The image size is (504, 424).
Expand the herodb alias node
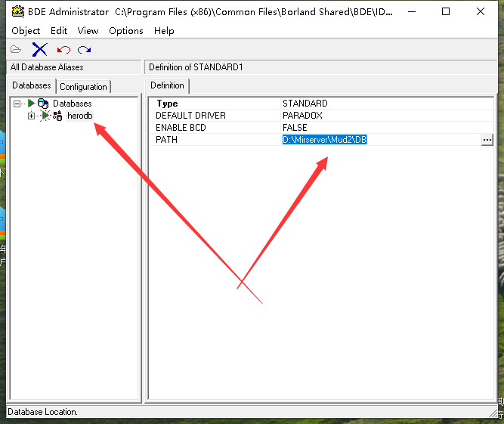(31, 116)
